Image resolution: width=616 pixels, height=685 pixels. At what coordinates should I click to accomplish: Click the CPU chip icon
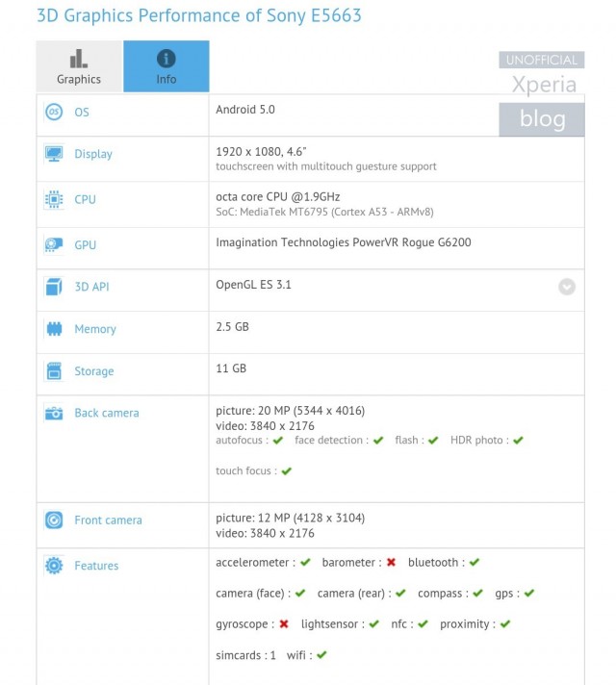[x=54, y=200]
